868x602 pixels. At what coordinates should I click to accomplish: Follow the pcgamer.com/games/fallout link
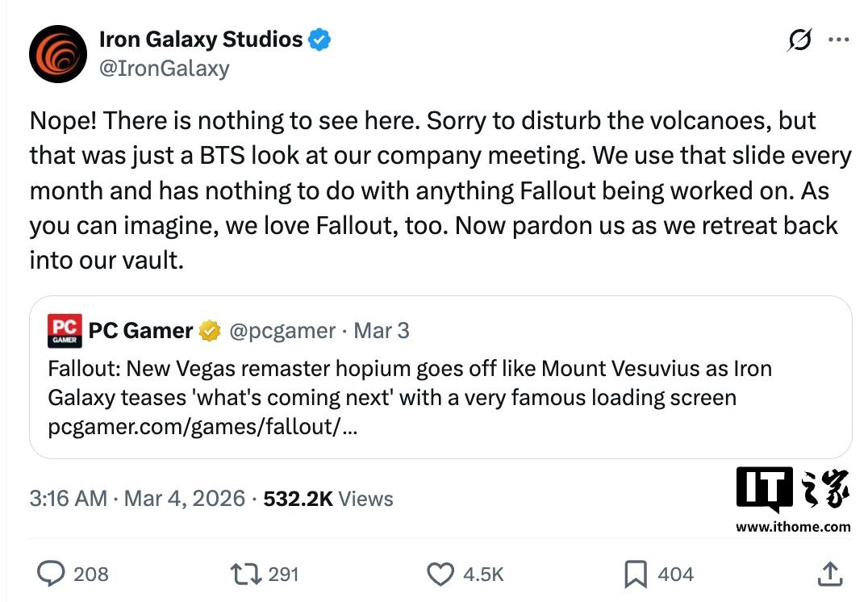pyautogui.click(x=203, y=428)
